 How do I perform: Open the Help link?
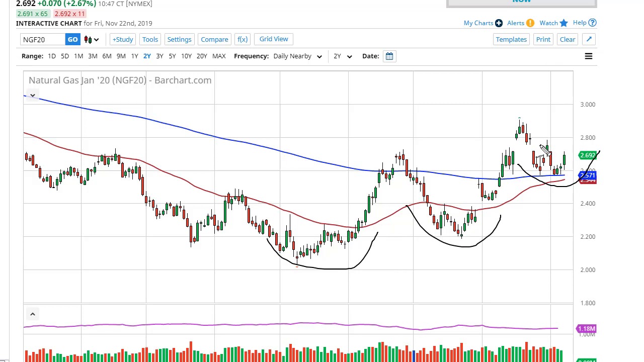click(x=580, y=23)
